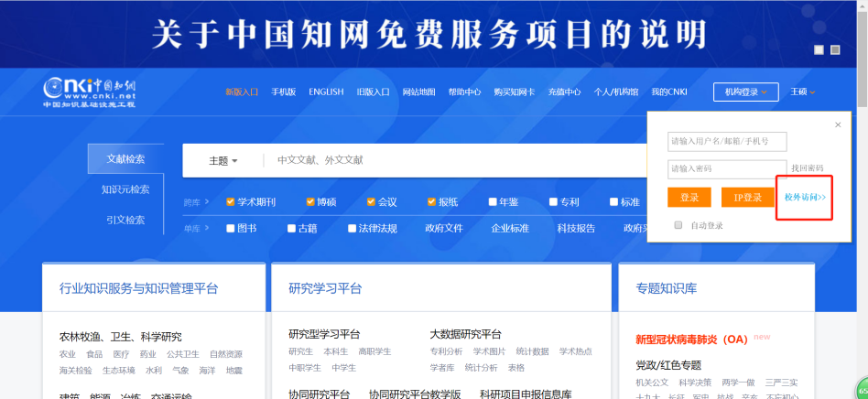
Task: Uncheck 博硕 checkbox
Action: 310,202
